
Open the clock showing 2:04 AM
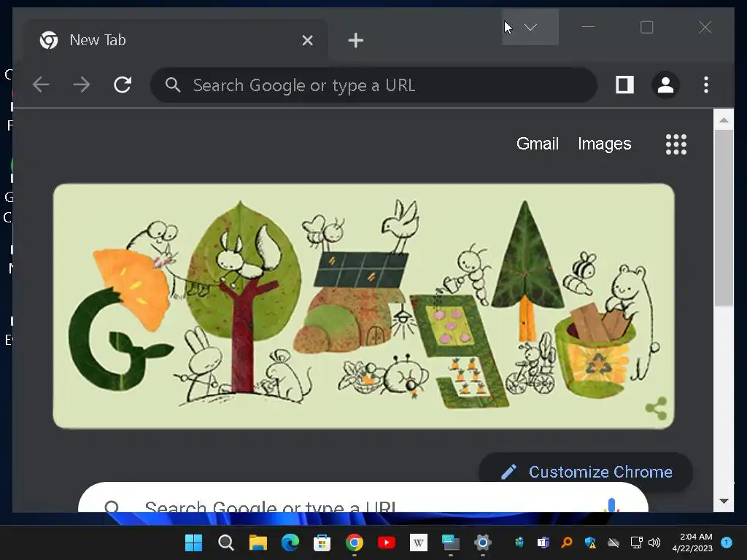(x=692, y=542)
